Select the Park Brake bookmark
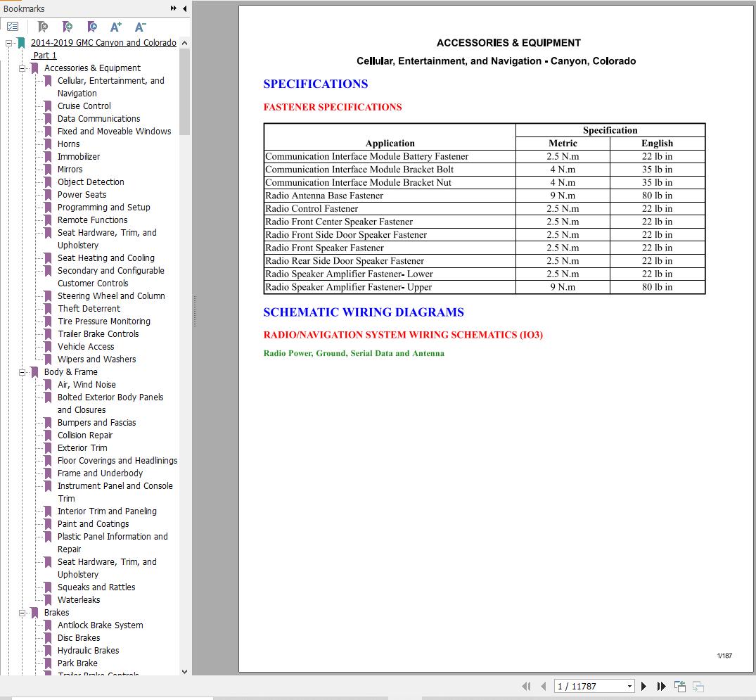Screen dimensions: 756x700 [x=77, y=663]
